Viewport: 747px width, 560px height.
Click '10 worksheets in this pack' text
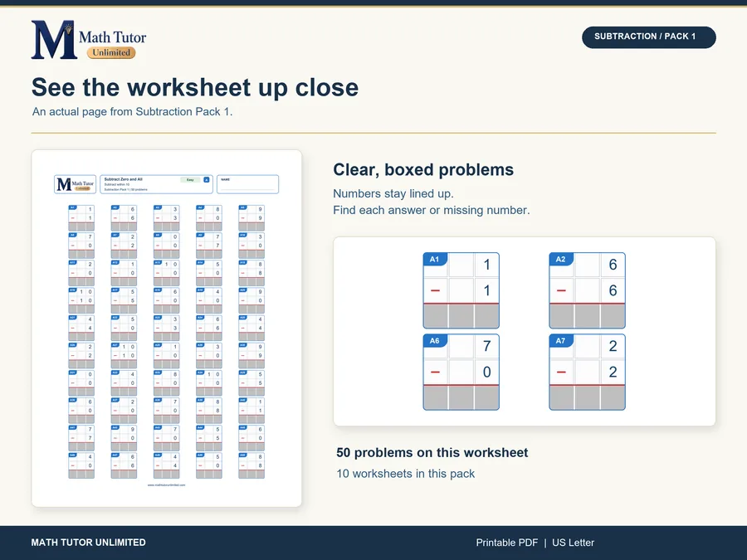pos(405,474)
